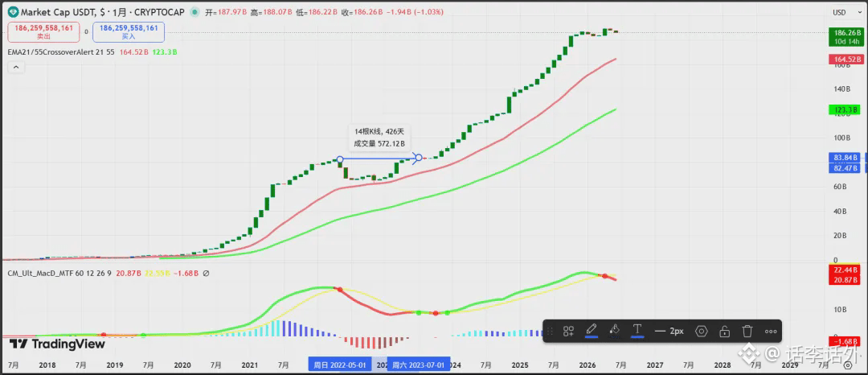Open drawing settings hexagon icon
Viewport: 868px width, 375px height.
pos(702,332)
